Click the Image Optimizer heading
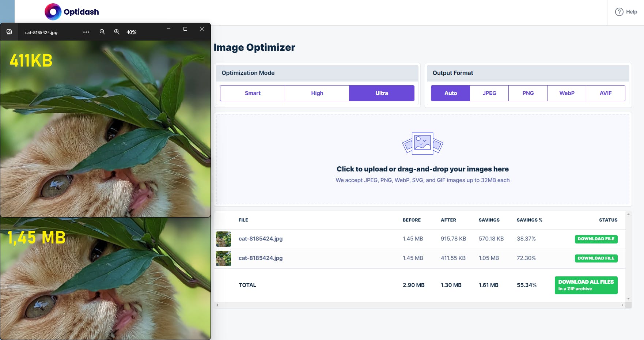 click(254, 48)
